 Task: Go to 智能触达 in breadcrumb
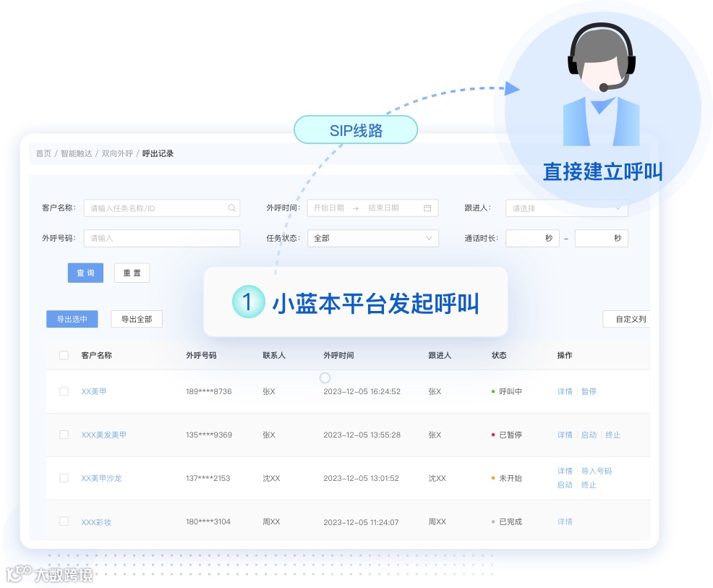click(x=77, y=153)
